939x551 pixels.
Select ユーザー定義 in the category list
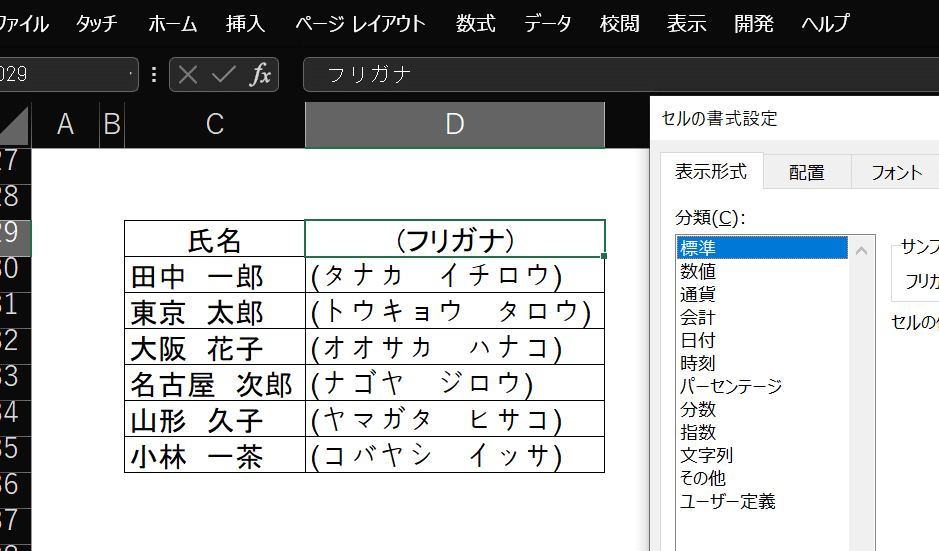point(762,501)
